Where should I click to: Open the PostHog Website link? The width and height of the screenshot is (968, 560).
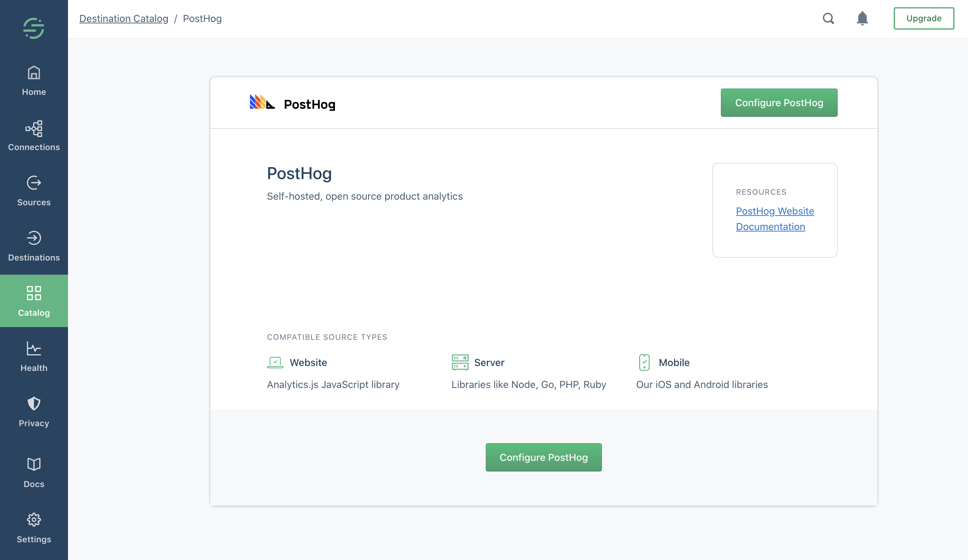point(774,211)
